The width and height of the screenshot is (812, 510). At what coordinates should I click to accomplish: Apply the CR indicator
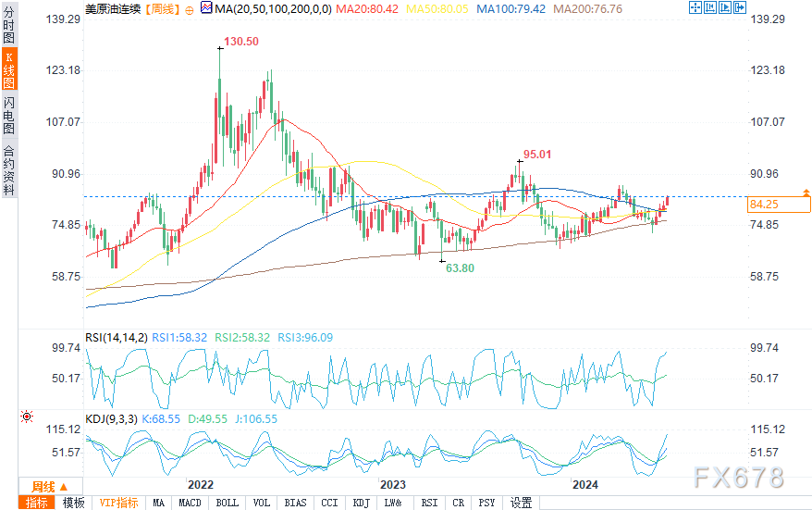click(x=459, y=503)
